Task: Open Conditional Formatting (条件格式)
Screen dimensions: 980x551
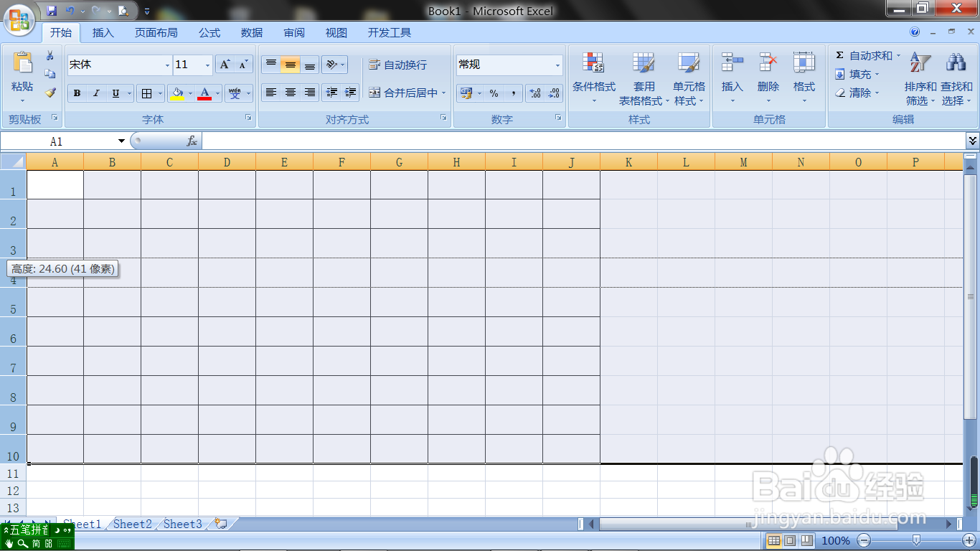Action: (593, 77)
